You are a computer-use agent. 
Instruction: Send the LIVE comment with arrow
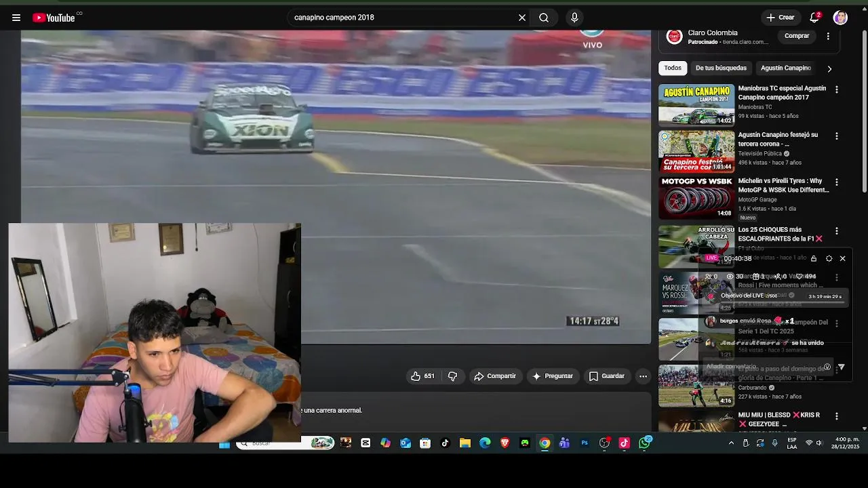click(x=842, y=367)
